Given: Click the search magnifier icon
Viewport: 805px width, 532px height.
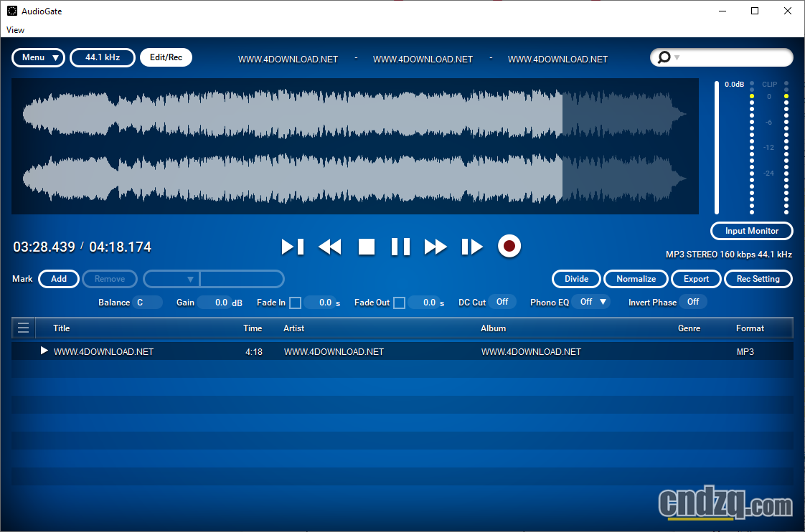Looking at the screenshot, I should (664, 57).
